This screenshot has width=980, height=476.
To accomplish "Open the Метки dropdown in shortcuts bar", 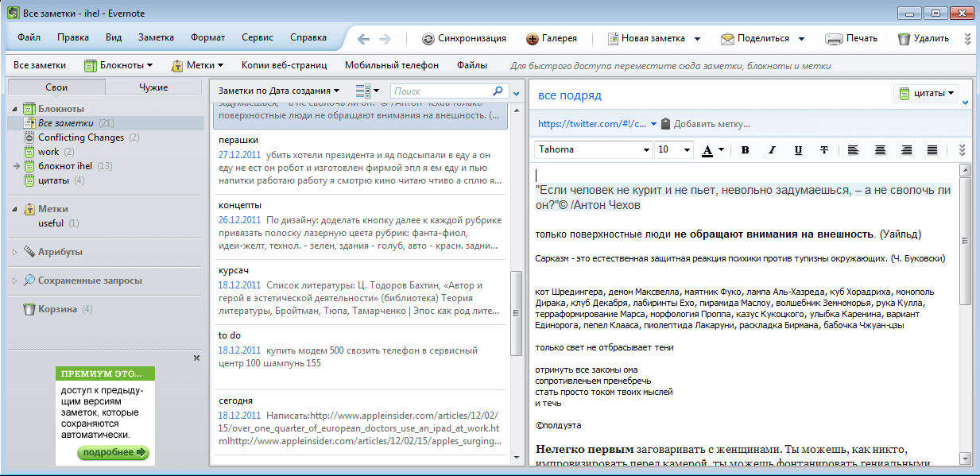I will pos(197,65).
